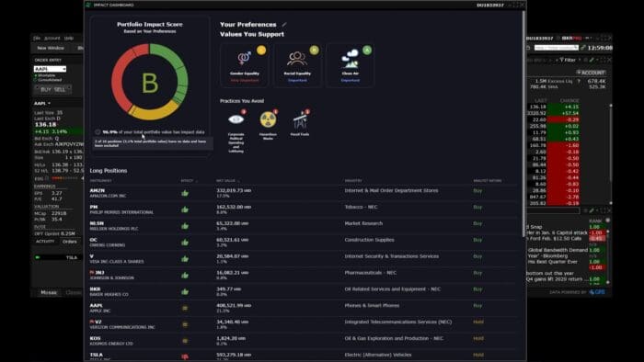Open the Hold analyst rating for VZ
This screenshot has height=362, width=644.
pos(478,322)
